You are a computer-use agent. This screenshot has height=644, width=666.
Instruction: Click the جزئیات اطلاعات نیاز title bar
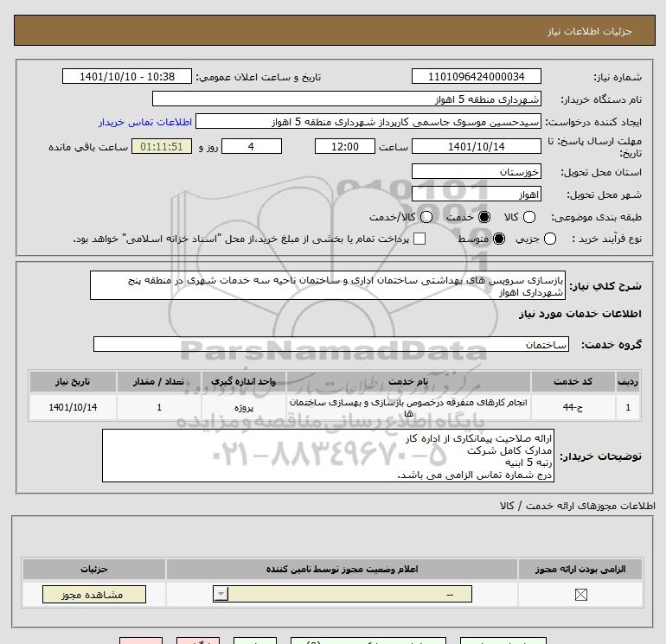[x=334, y=30]
